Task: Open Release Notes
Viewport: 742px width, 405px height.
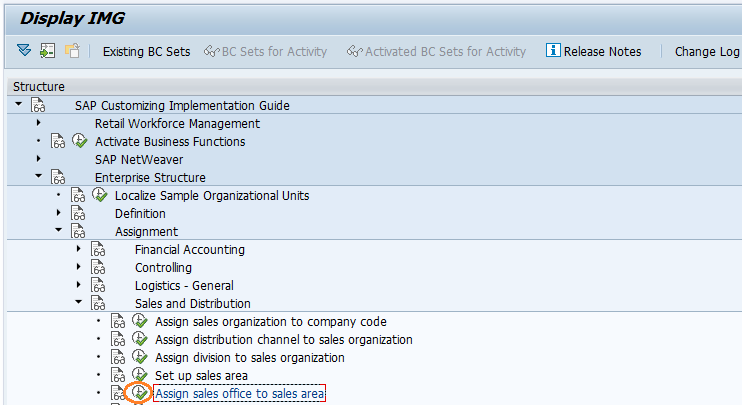Action: [593, 51]
